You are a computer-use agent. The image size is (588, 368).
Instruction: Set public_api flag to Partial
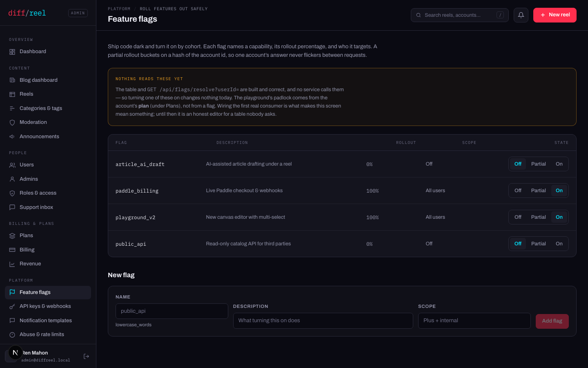[x=538, y=244]
